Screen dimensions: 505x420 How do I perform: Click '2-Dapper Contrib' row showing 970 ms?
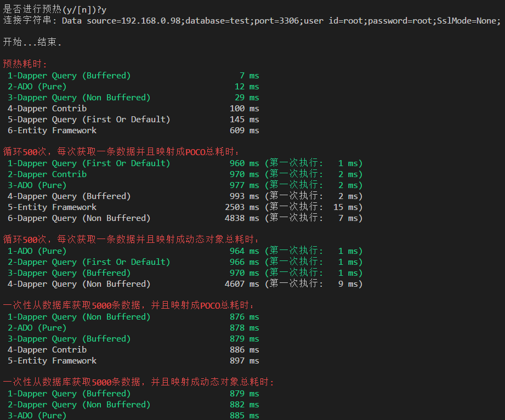tap(185, 174)
